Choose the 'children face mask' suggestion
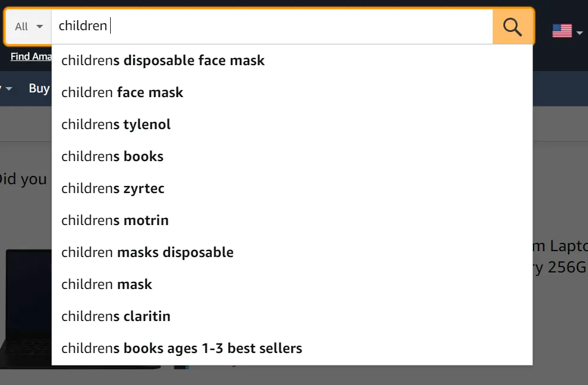 (x=123, y=92)
